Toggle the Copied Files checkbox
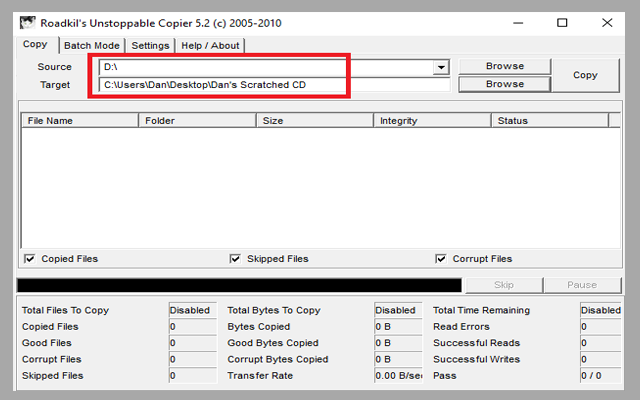The width and height of the screenshot is (640, 400). coord(30,259)
